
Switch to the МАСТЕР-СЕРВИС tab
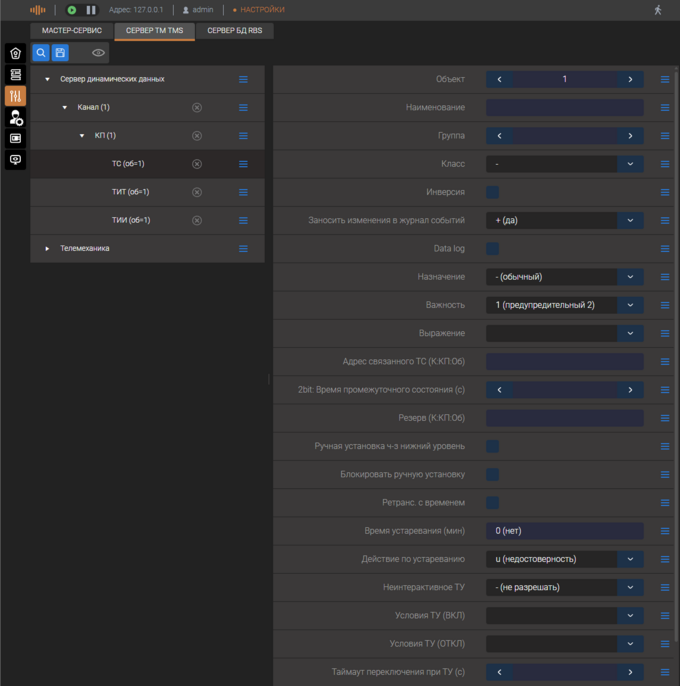coord(72,31)
